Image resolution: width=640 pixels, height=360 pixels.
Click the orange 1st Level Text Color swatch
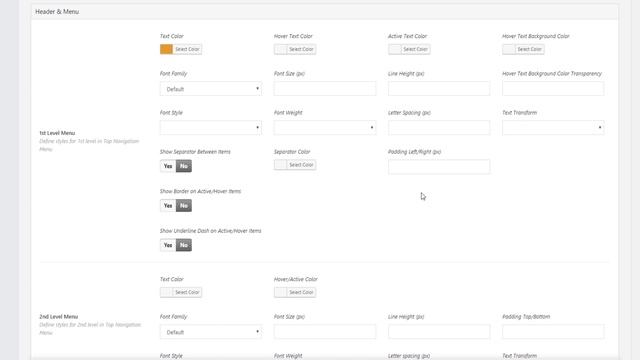click(166, 49)
